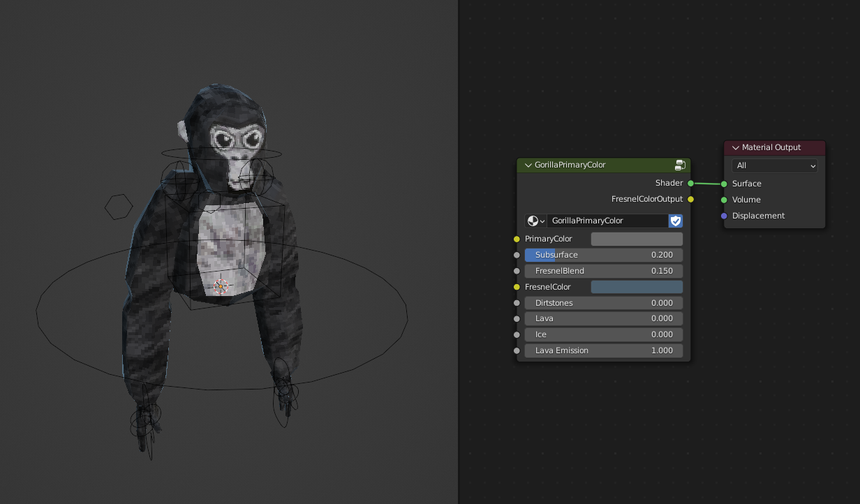This screenshot has height=504, width=860.
Task: Click the FresnelColor blue color swatch
Action: [636, 286]
